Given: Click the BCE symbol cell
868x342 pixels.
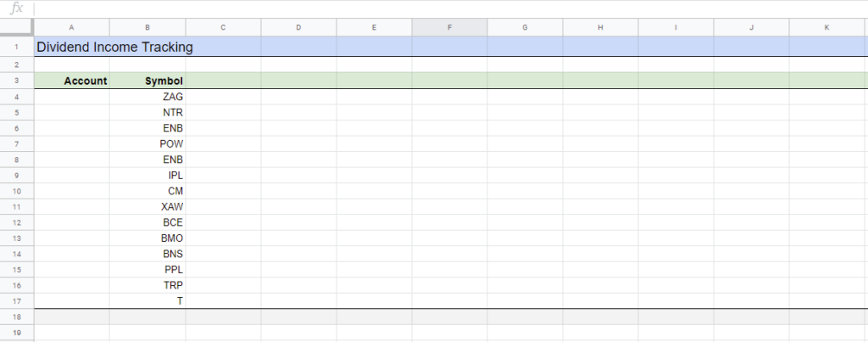Looking at the screenshot, I should coord(147,223).
